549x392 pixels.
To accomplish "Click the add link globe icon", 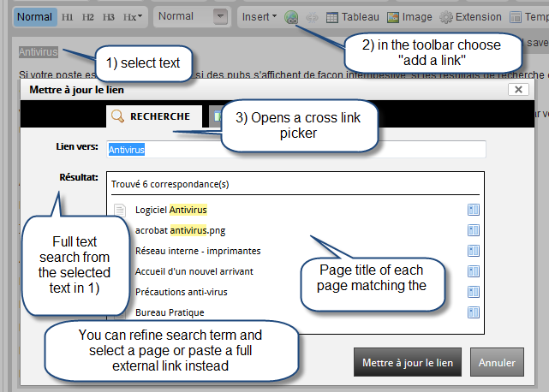I will [x=291, y=17].
